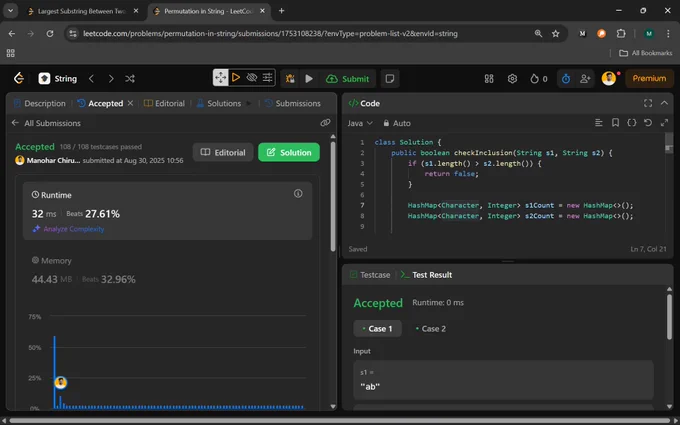This screenshot has height=425, width=680.
Task: Open LeetCode settings gear
Action: [x=512, y=78]
